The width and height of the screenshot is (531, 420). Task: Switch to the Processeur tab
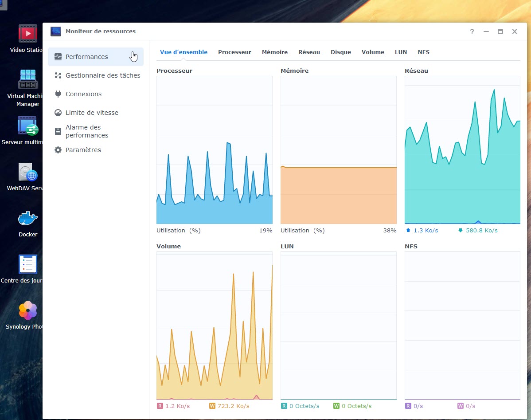pos(234,52)
